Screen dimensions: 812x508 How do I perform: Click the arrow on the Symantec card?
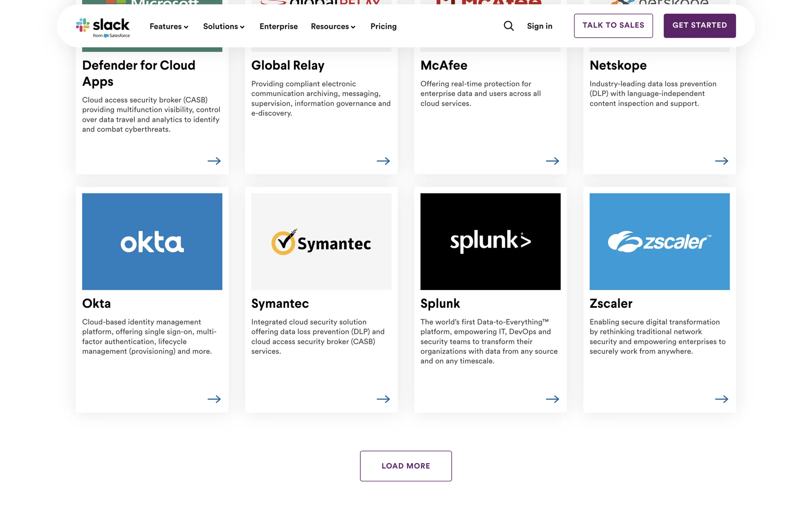(x=383, y=399)
